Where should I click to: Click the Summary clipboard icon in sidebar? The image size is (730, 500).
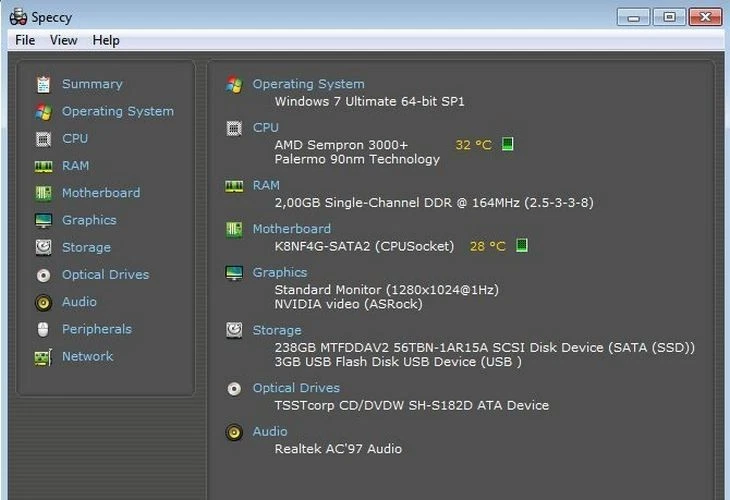pos(43,84)
